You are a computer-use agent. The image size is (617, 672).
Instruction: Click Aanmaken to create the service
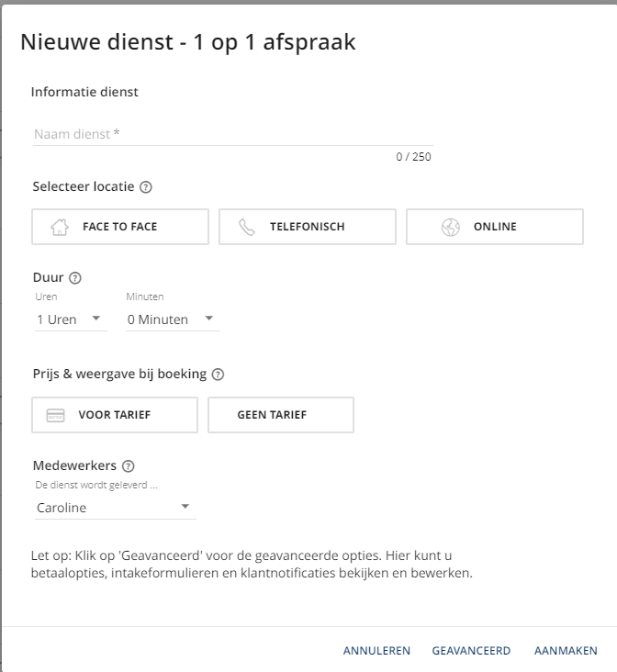[x=566, y=651]
